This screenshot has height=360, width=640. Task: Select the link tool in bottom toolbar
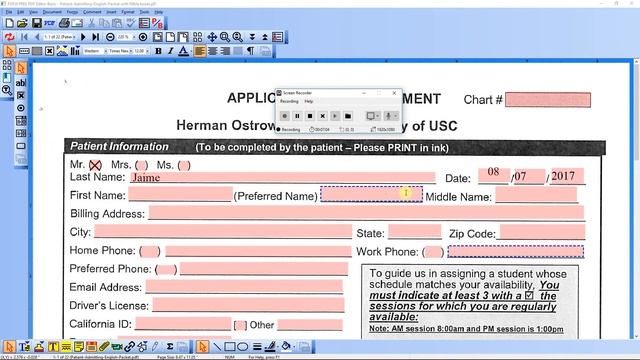pos(129,347)
